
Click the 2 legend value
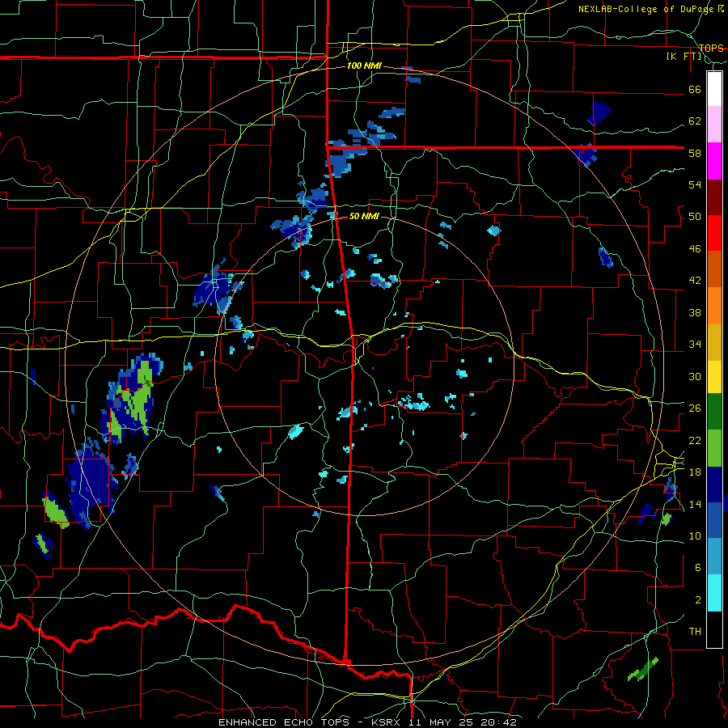pos(697,599)
